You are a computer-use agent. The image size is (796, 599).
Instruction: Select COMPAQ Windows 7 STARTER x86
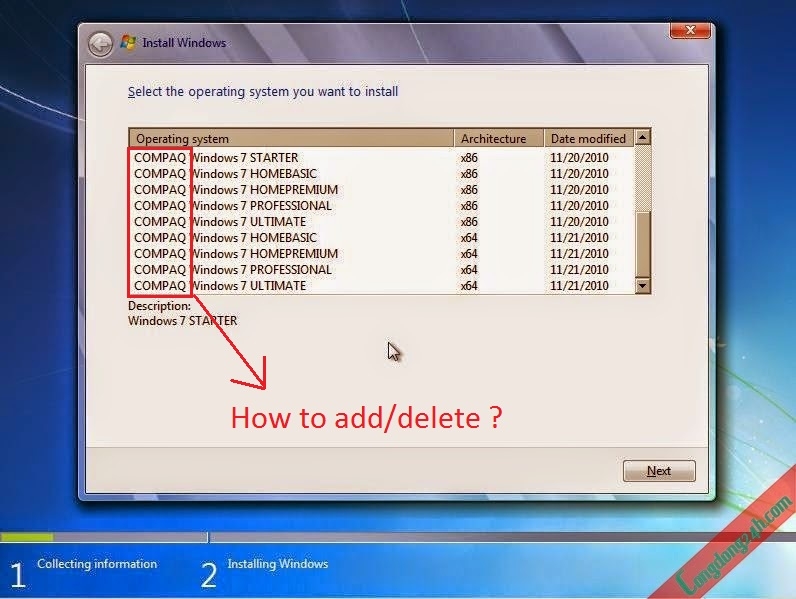coord(382,158)
